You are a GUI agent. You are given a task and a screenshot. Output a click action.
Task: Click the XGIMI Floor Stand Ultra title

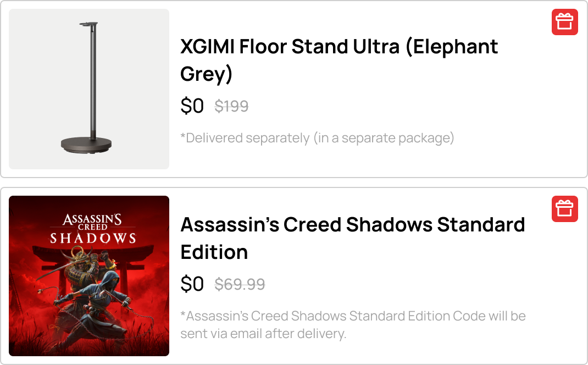coord(339,47)
